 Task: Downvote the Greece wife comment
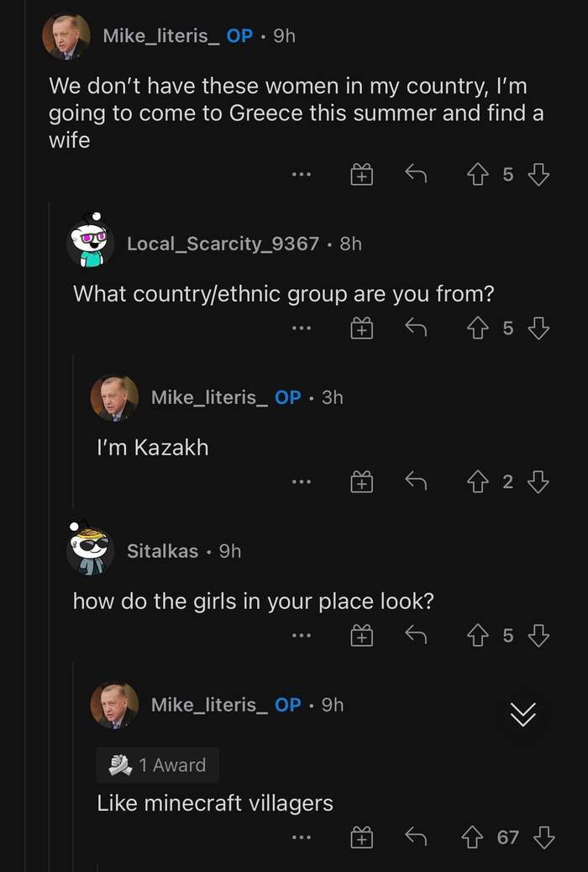pos(538,174)
